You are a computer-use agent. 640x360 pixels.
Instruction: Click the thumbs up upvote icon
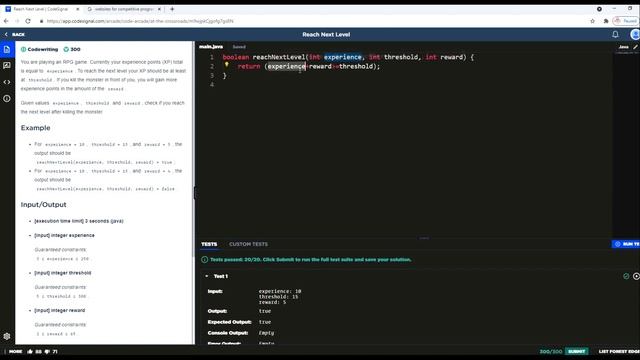(30, 351)
